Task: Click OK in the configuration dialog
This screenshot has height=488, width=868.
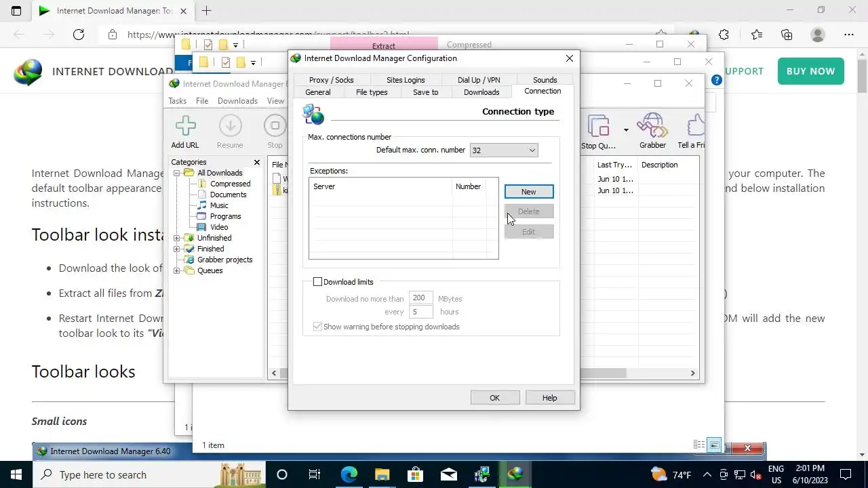Action: (x=495, y=398)
